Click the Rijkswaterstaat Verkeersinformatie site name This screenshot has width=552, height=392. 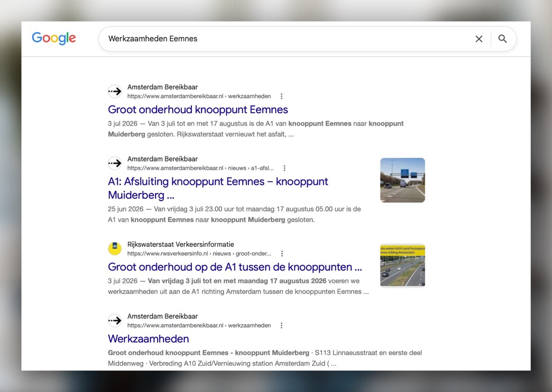pos(181,244)
